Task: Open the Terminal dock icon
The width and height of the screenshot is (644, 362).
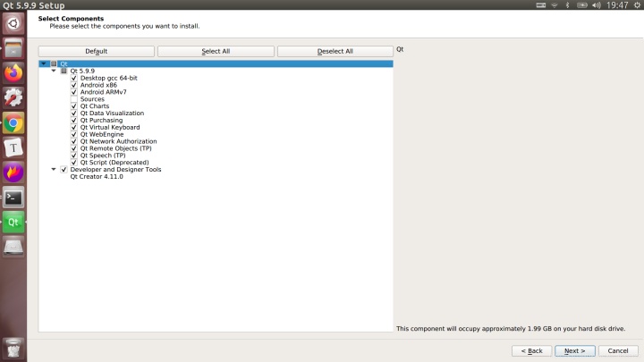Action: pyautogui.click(x=13, y=198)
